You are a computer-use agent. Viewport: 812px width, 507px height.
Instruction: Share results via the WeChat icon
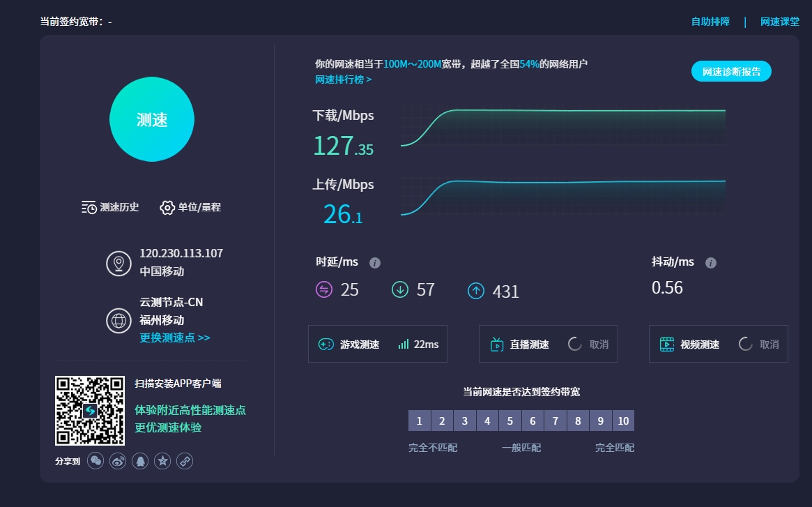95,460
